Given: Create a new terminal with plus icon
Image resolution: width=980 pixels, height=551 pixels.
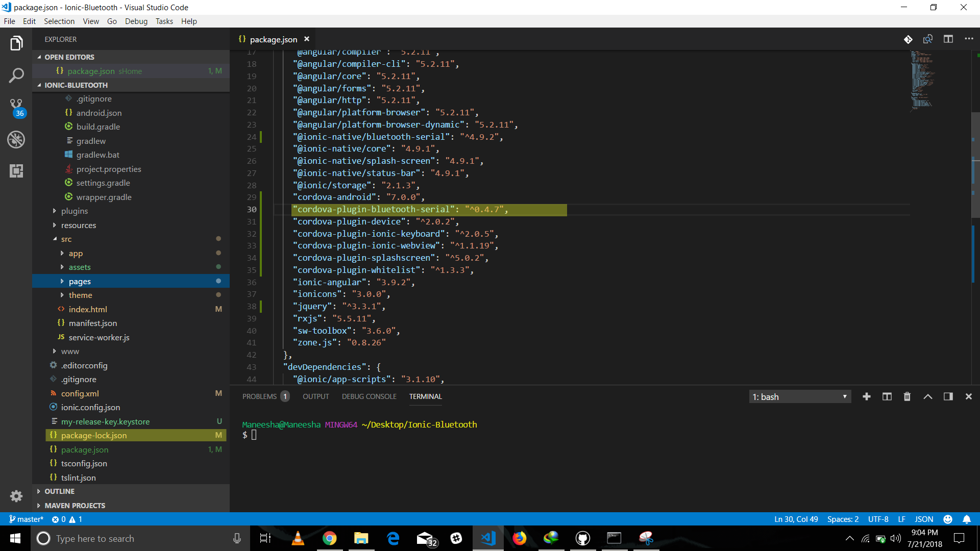Looking at the screenshot, I should 866,396.
